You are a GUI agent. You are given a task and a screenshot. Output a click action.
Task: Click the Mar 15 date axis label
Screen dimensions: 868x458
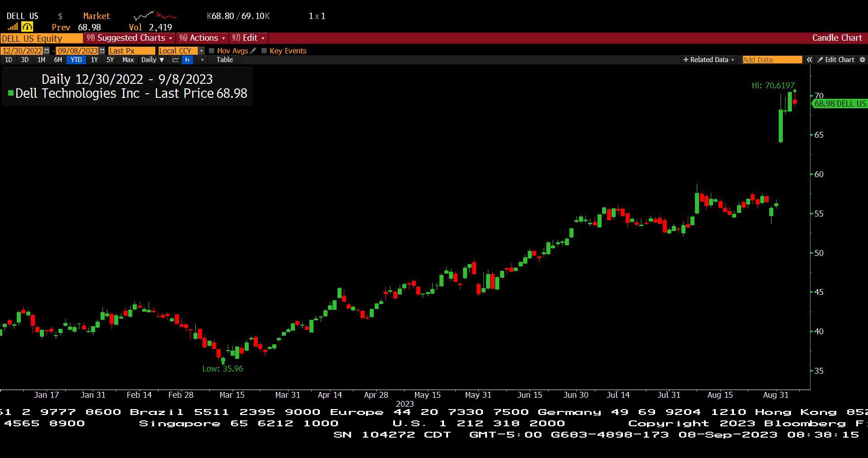point(232,395)
